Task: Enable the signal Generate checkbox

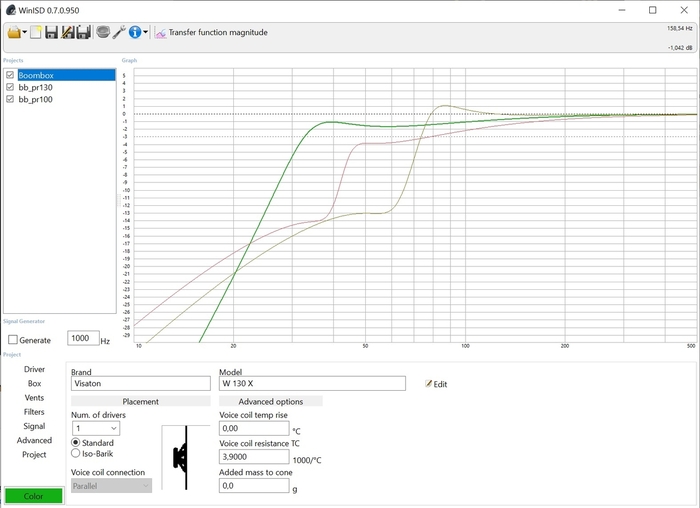Action: 13,340
